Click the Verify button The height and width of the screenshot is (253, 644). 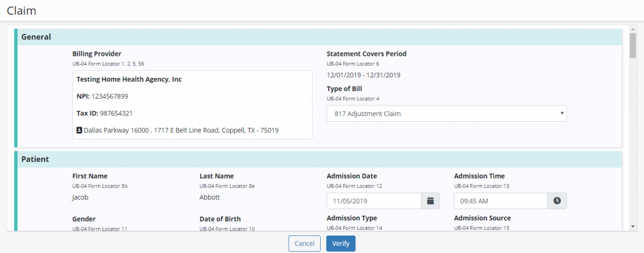(340, 244)
